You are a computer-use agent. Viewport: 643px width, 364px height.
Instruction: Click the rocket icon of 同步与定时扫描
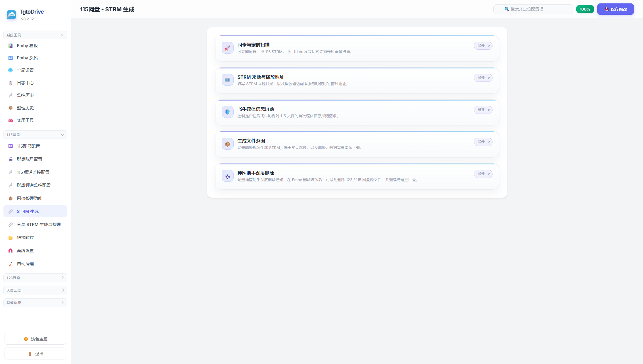(227, 48)
